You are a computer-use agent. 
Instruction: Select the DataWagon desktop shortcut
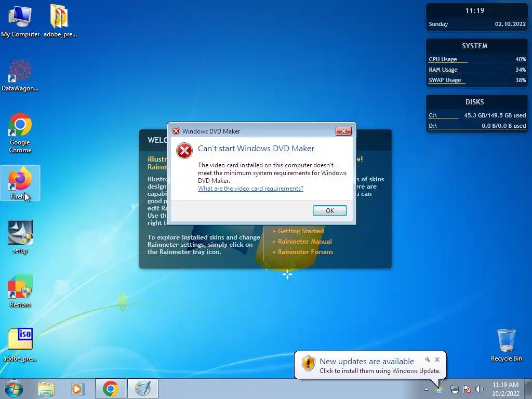[x=20, y=75]
